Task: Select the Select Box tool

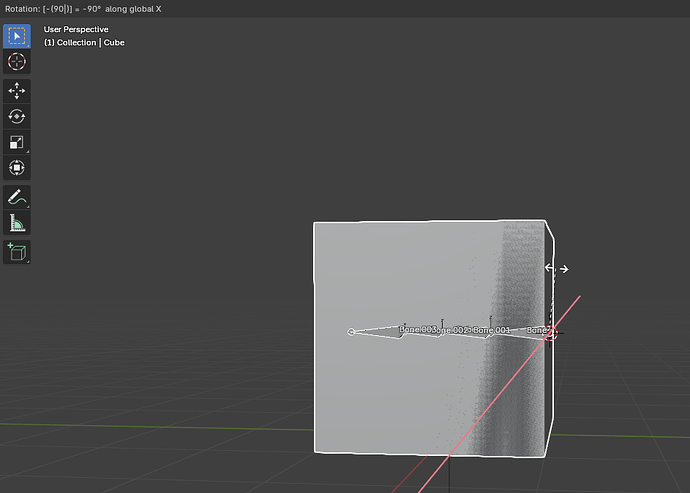Action: (x=17, y=36)
